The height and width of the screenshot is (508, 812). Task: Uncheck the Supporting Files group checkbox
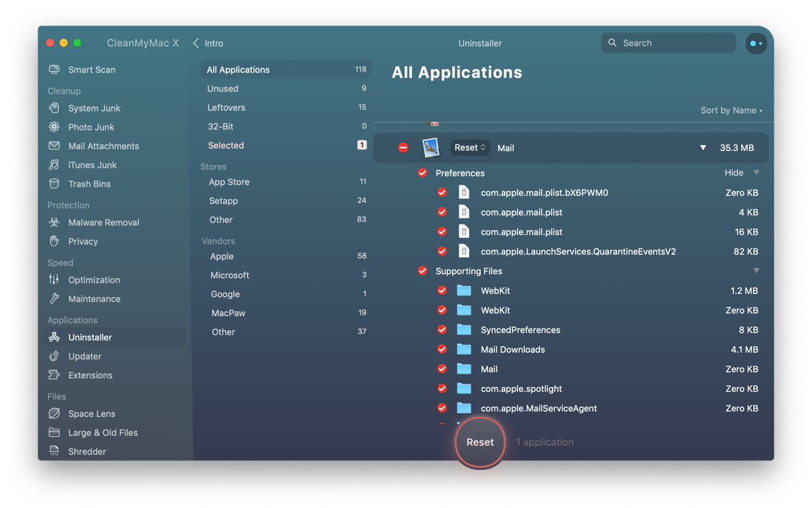tap(423, 271)
